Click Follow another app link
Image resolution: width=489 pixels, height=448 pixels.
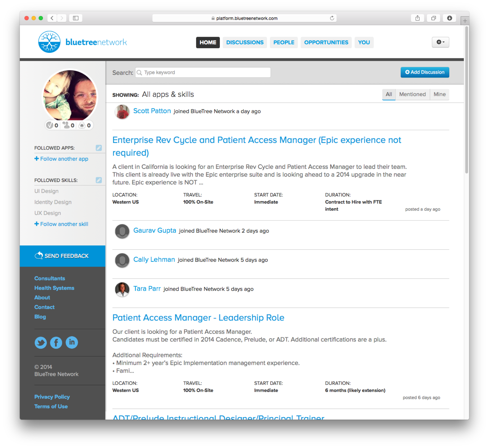pyautogui.click(x=61, y=159)
